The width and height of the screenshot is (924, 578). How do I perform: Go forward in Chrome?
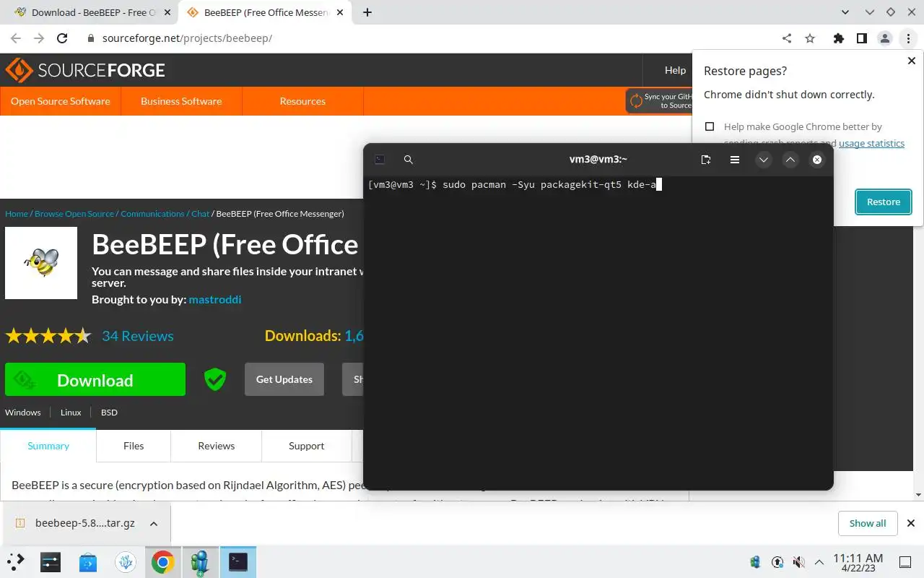pos(39,38)
